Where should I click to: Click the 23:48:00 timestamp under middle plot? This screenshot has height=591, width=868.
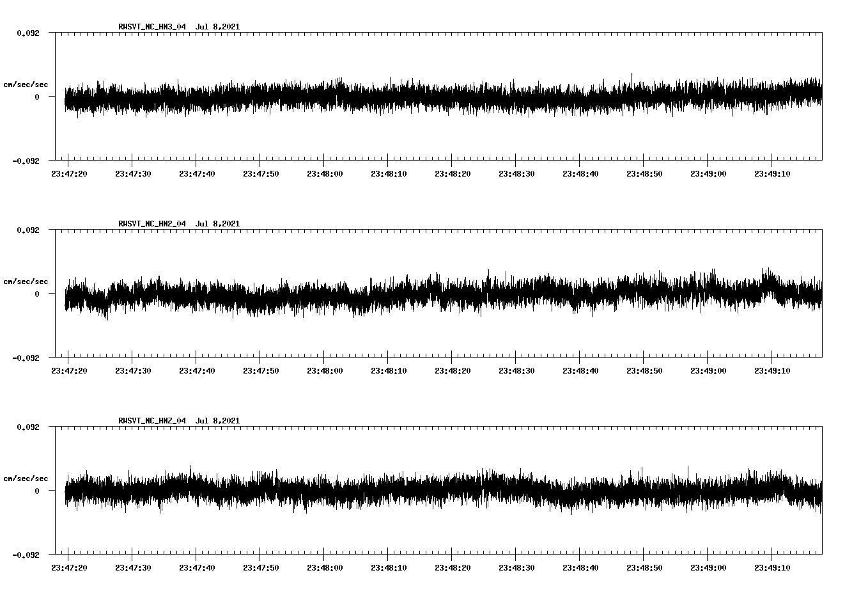click(x=323, y=369)
